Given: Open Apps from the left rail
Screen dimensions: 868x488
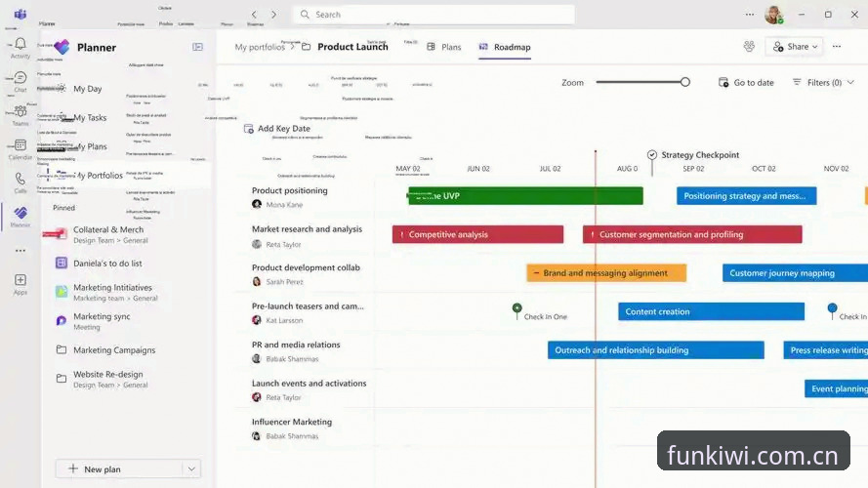Looking at the screenshot, I should pyautogui.click(x=20, y=284).
